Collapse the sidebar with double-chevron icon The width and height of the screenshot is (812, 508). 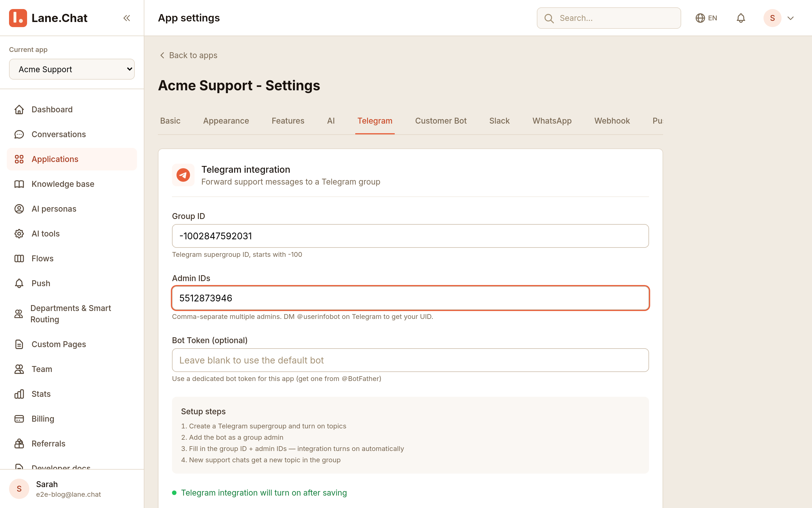point(127,18)
